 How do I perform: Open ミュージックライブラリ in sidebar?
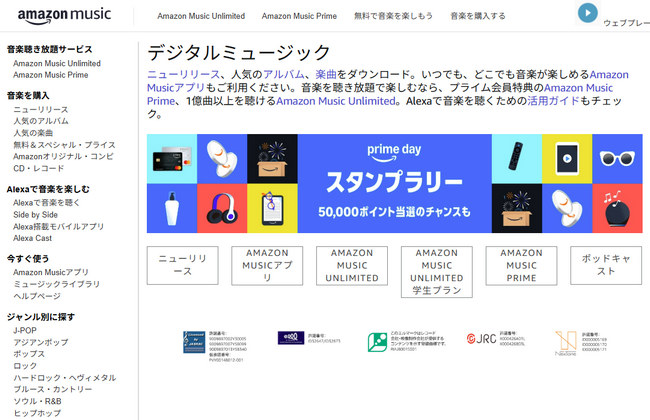click(x=56, y=284)
